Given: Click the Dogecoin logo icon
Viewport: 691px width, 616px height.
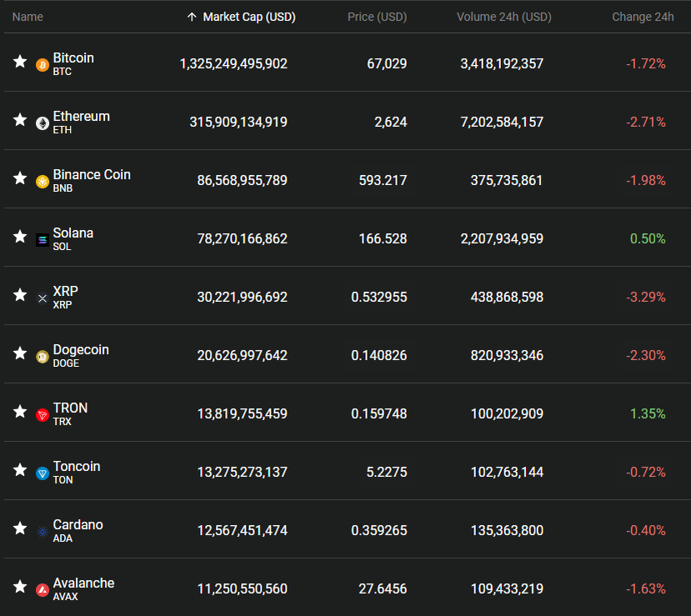Looking at the screenshot, I should click(x=43, y=357).
